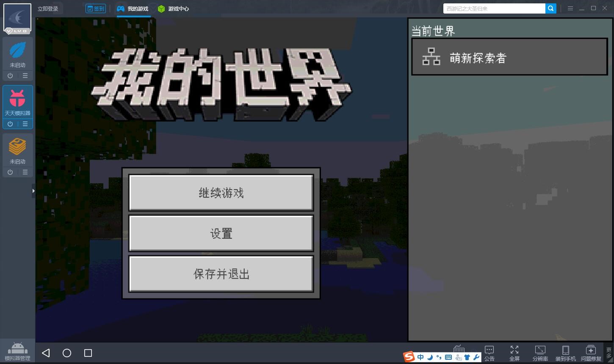Click the Android back triangle button
This screenshot has height=364, width=614.
46,353
